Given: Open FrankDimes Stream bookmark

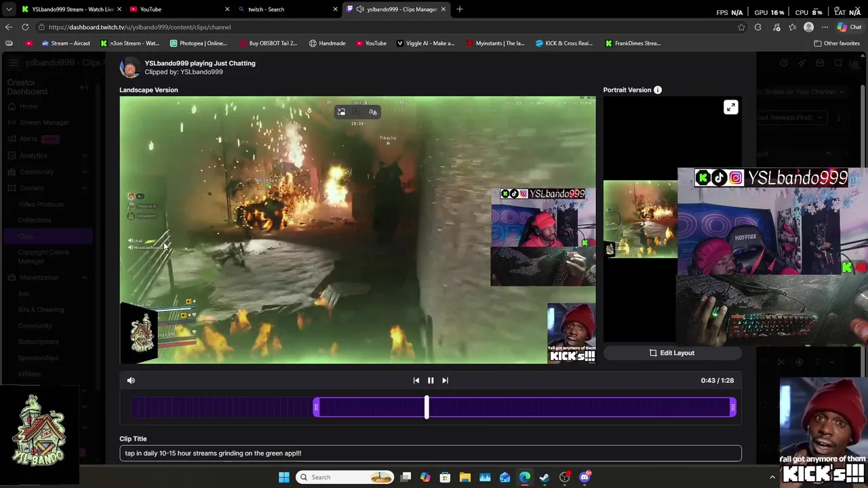Looking at the screenshot, I should click(x=633, y=43).
